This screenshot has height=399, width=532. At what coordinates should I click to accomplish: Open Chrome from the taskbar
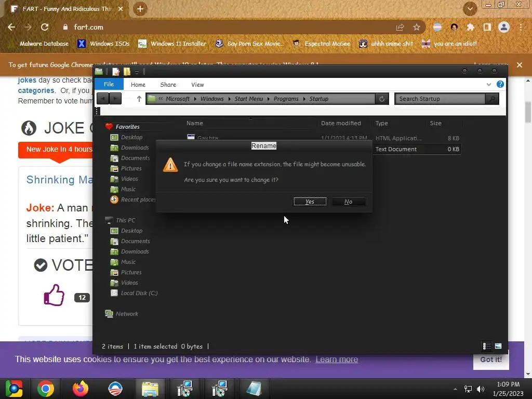46,389
